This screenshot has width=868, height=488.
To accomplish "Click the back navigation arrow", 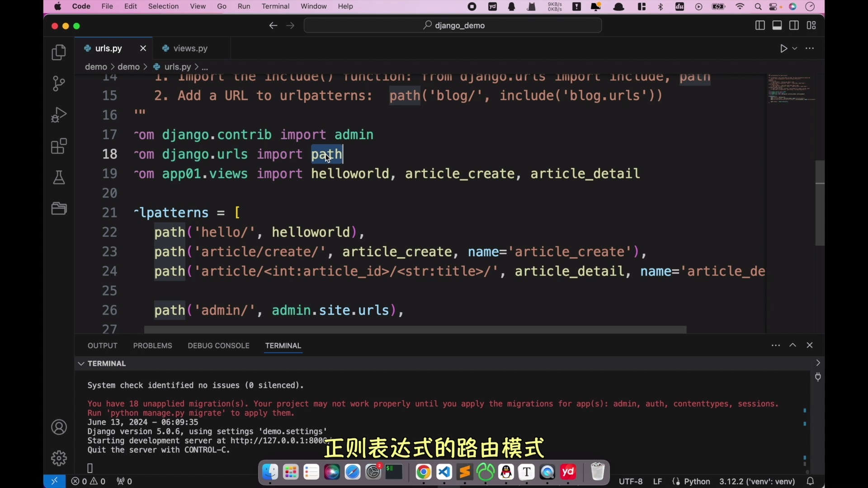I will 273,26.
